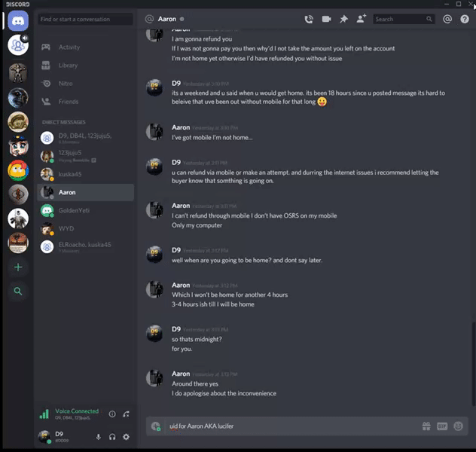This screenshot has width=476, height=452.
Task: Select the Aaron direct message
Action: tap(85, 192)
